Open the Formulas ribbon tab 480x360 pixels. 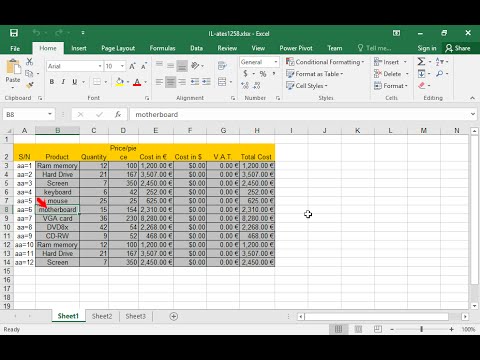(162, 48)
